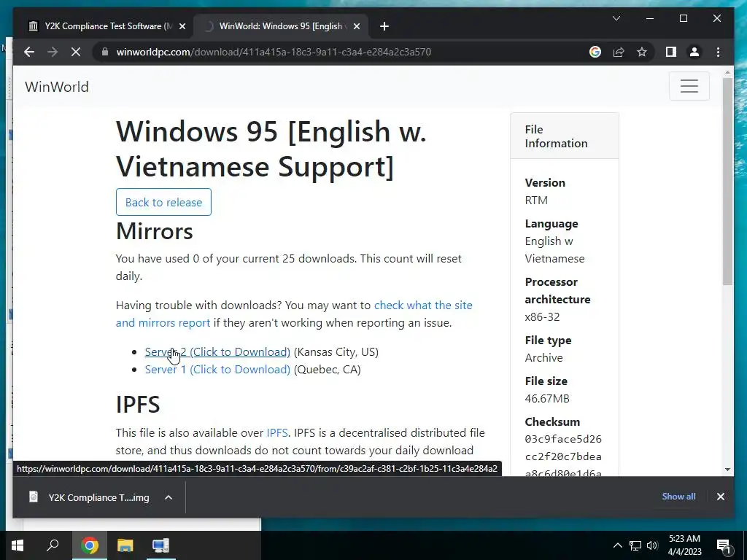Open File Explorer from the taskbar

click(125, 545)
